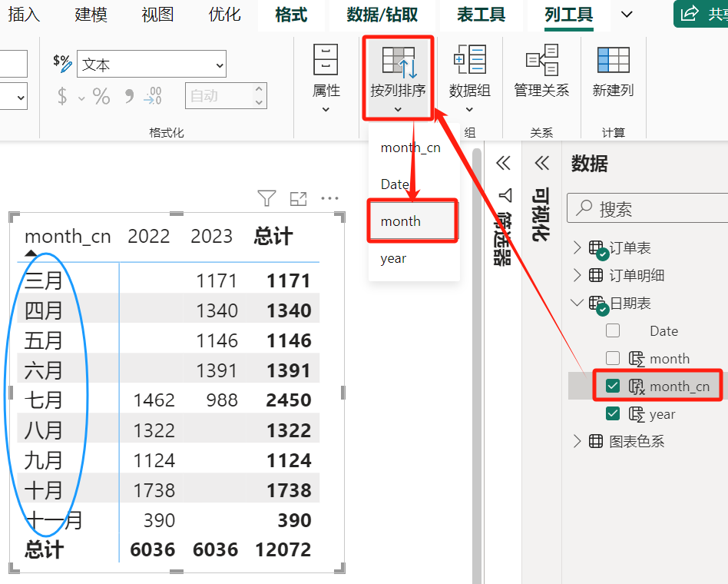Check the month field checkbox
The height and width of the screenshot is (584, 728).
(613, 358)
